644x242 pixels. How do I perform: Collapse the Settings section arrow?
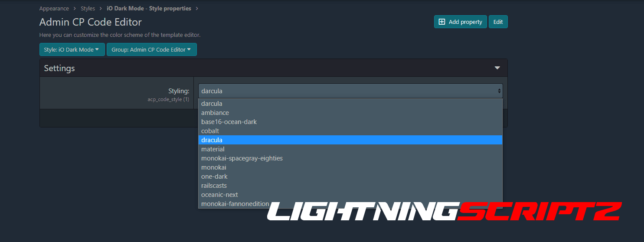point(497,68)
